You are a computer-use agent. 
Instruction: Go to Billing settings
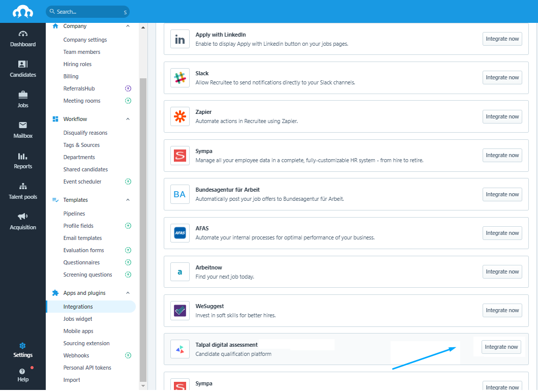point(71,76)
